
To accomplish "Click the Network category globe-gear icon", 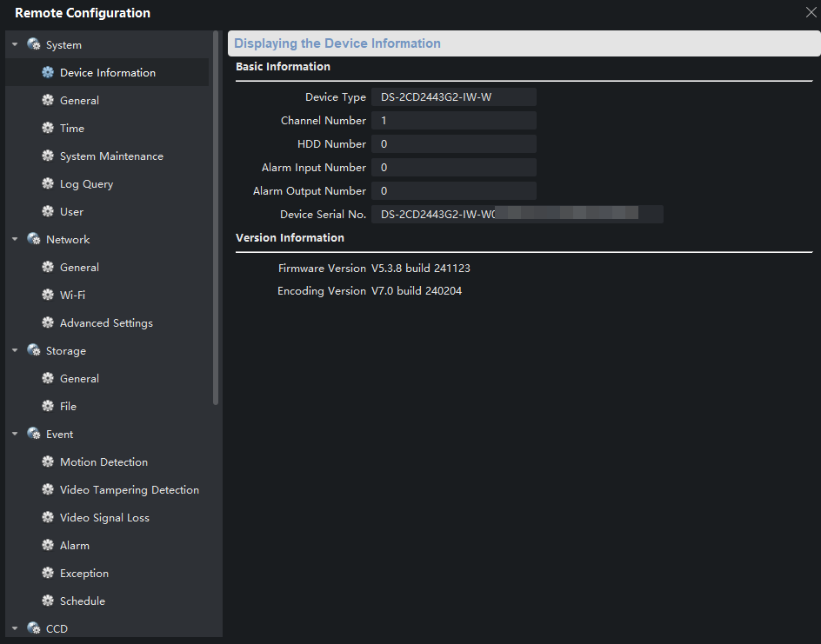I will click(34, 240).
